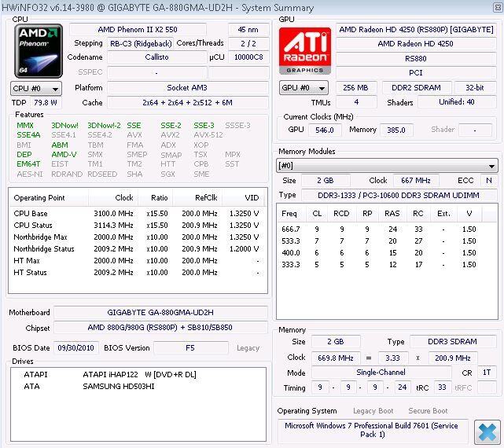Image resolution: width=504 pixels, height=448 pixels.
Task: Click the Secure Boot label
Action: click(x=428, y=411)
